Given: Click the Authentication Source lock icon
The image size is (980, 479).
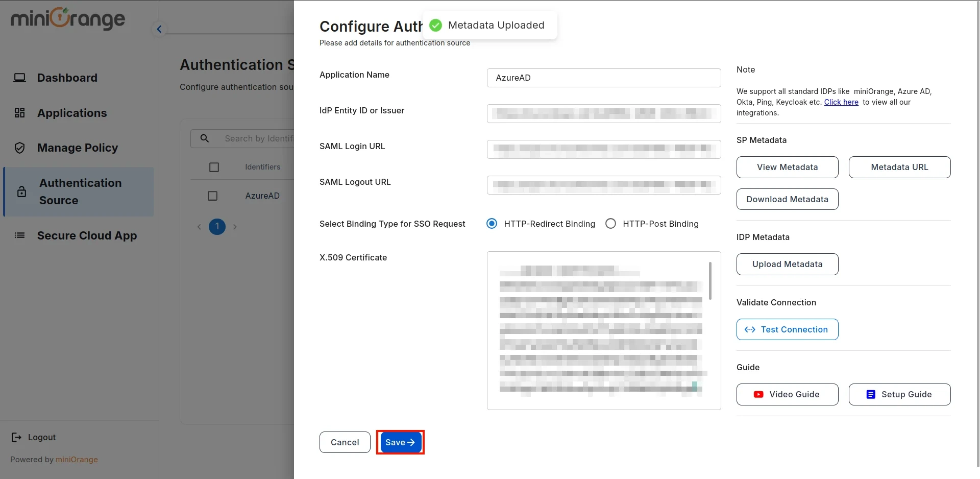Looking at the screenshot, I should 21,191.
